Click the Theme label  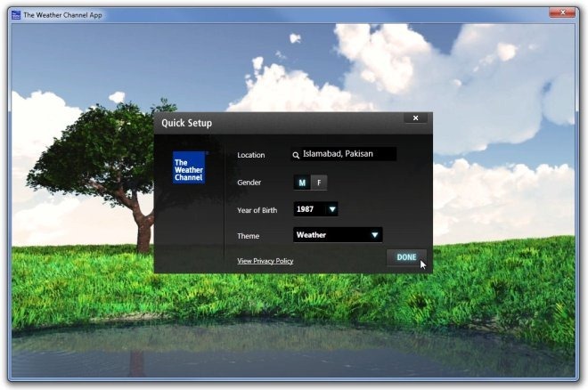click(x=249, y=236)
